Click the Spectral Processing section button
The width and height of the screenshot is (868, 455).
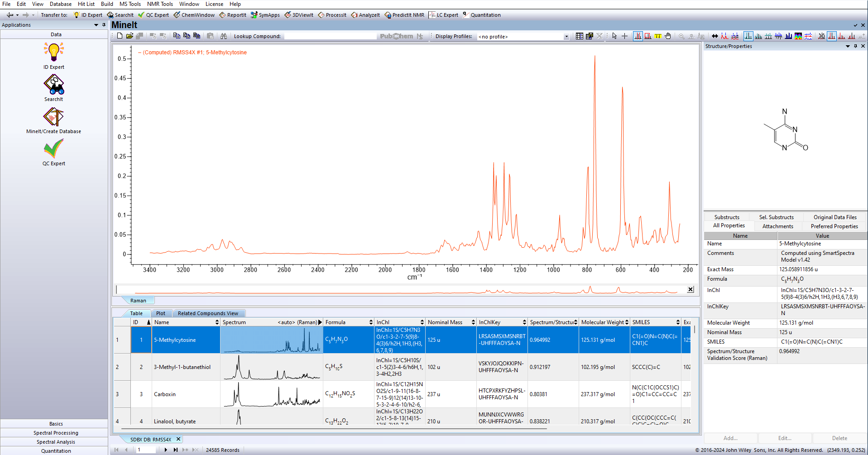(x=56, y=433)
